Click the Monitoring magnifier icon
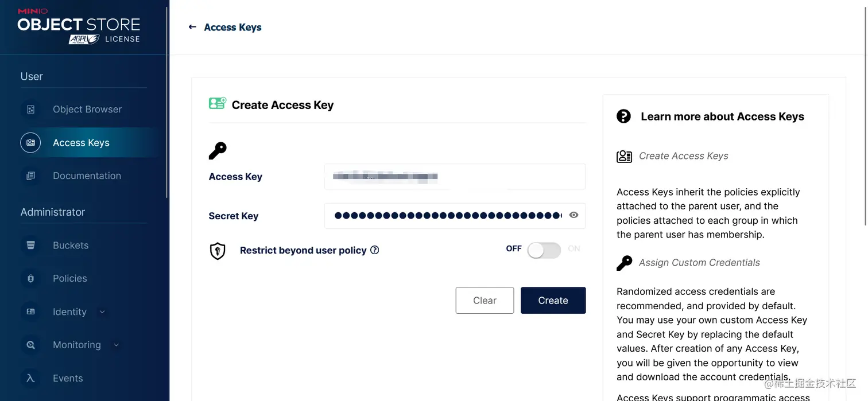The width and height of the screenshot is (868, 401). (30, 345)
